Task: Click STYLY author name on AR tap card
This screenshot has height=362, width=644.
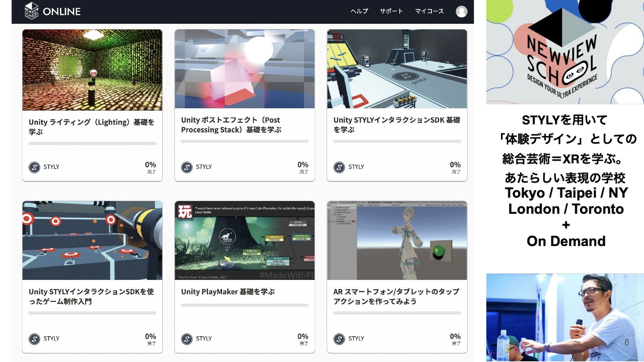Action: click(x=356, y=339)
